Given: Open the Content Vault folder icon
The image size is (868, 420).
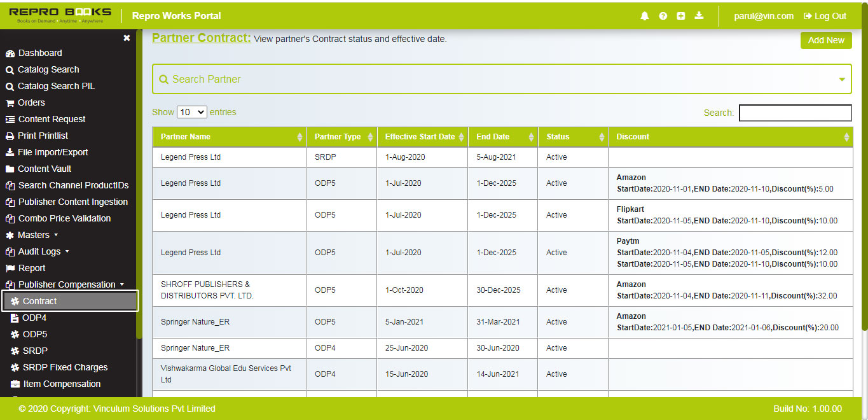Looking at the screenshot, I should [11, 169].
